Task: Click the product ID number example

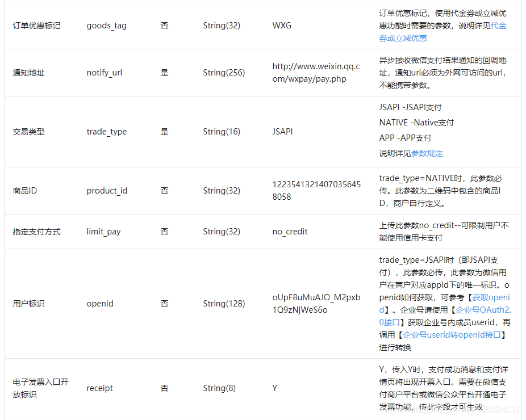Action: click(316, 190)
